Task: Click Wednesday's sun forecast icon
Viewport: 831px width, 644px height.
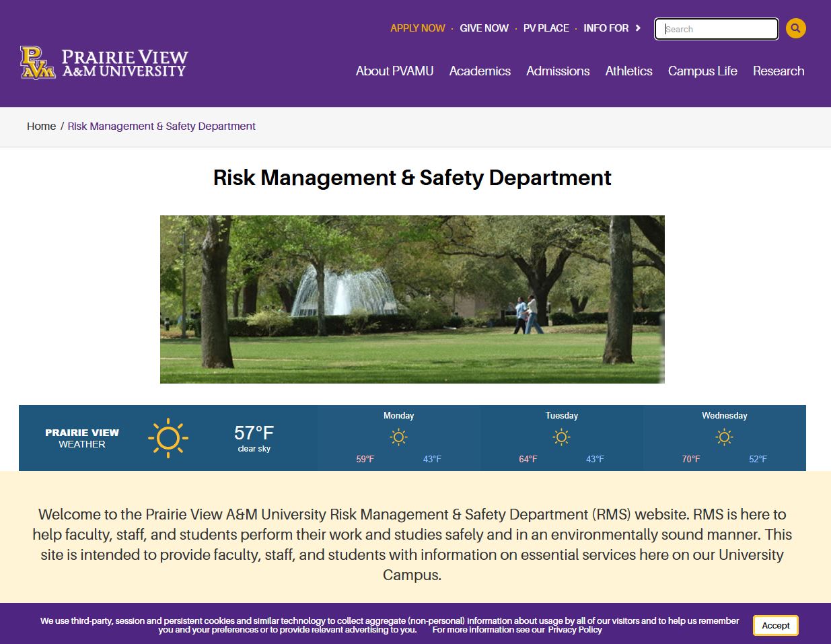Action: click(724, 437)
